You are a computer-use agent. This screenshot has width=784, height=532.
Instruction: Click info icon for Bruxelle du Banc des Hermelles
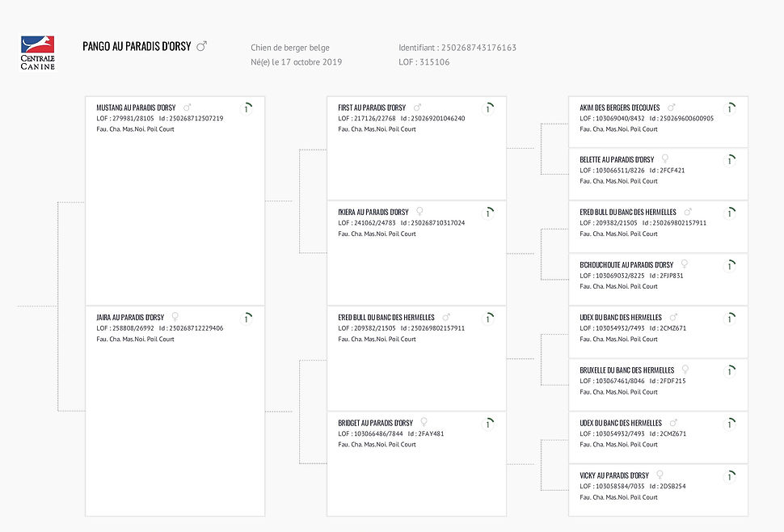click(730, 370)
